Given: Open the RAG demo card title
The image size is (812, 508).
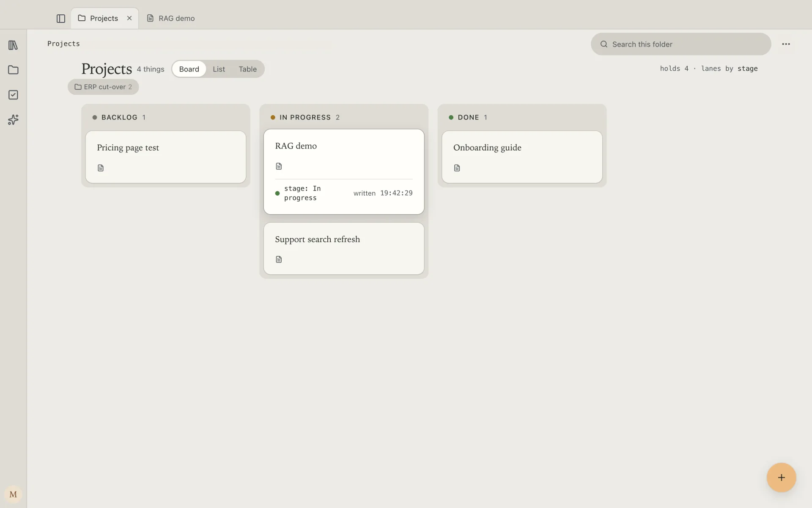Looking at the screenshot, I should pyautogui.click(x=296, y=146).
